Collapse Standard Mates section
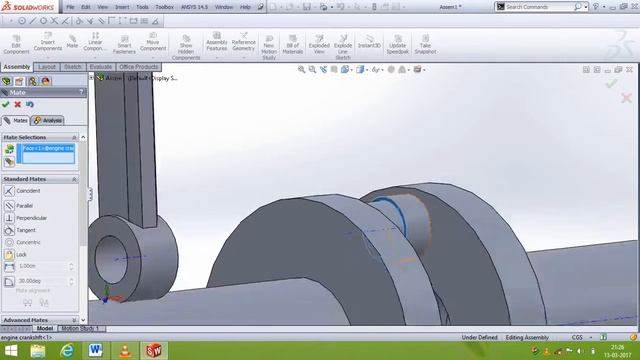Screen dimensions: 640x360 [x=74, y=179]
